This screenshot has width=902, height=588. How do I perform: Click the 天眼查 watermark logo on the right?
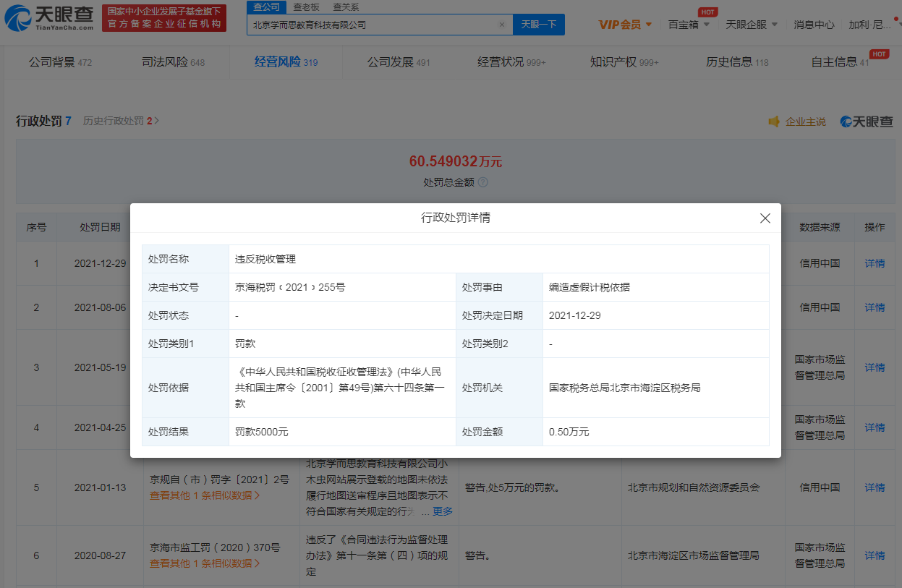coord(866,122)
